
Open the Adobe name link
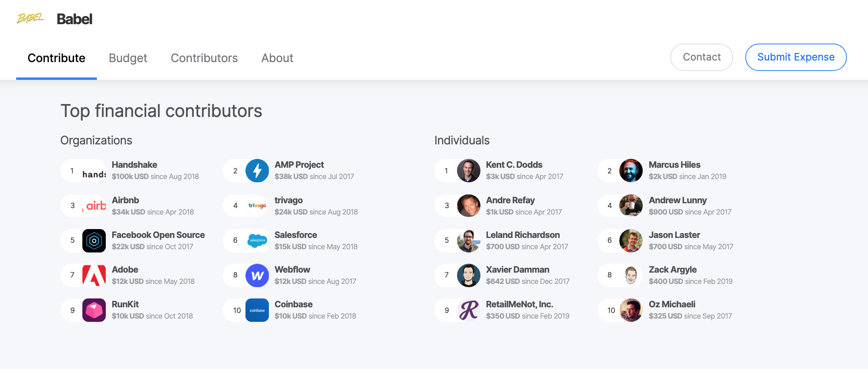coord(125,269)
